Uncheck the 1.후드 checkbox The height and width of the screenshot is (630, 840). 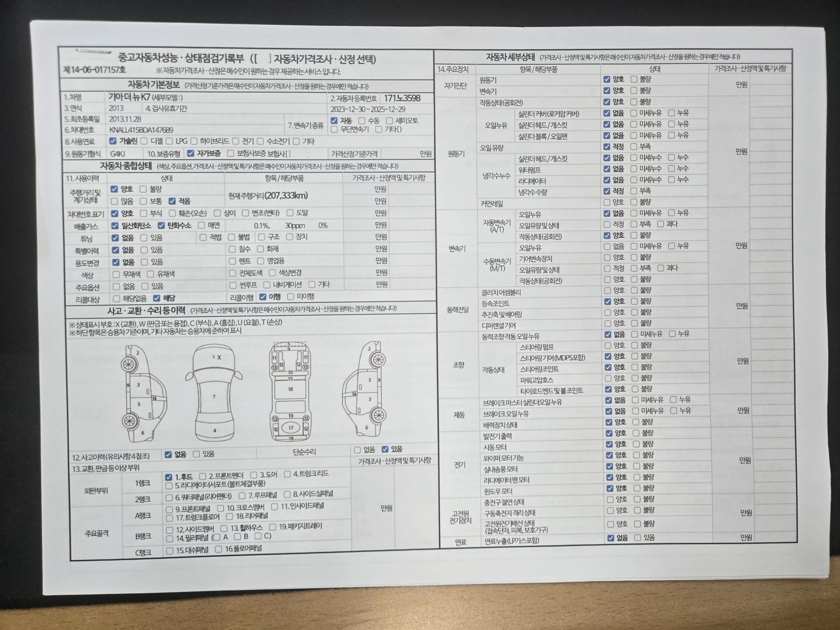[169, 477]
